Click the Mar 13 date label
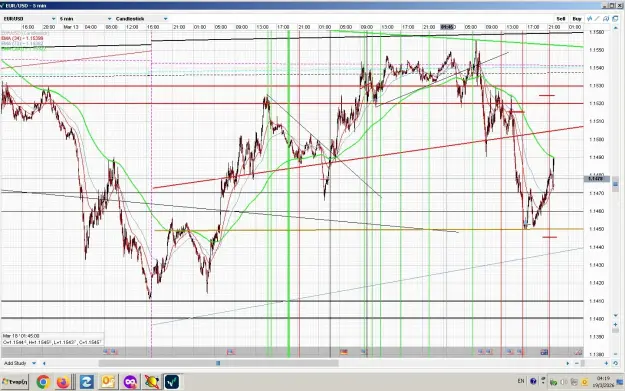 [71, 27]
